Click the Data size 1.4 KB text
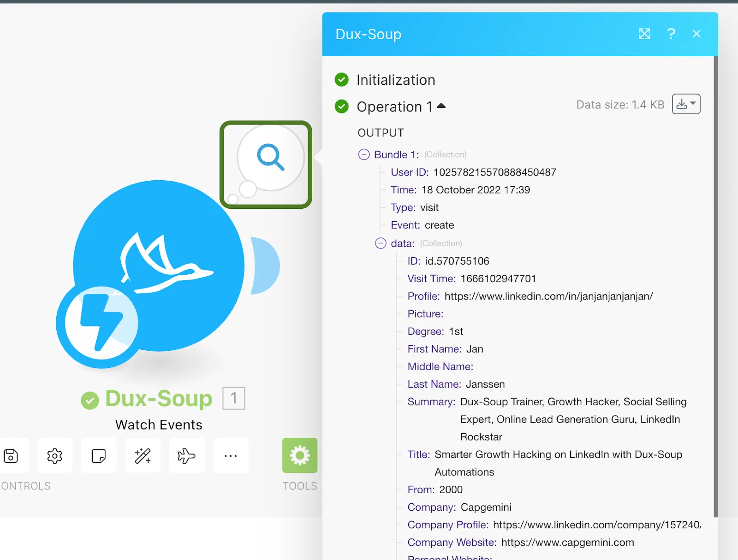The image size is (738, 560). coord(620,105)
